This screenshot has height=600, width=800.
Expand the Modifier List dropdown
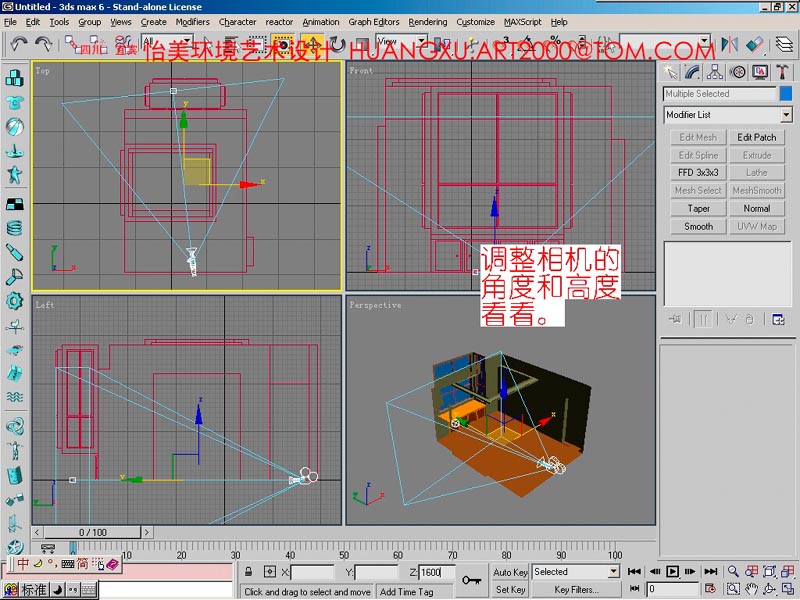[786, 115]
